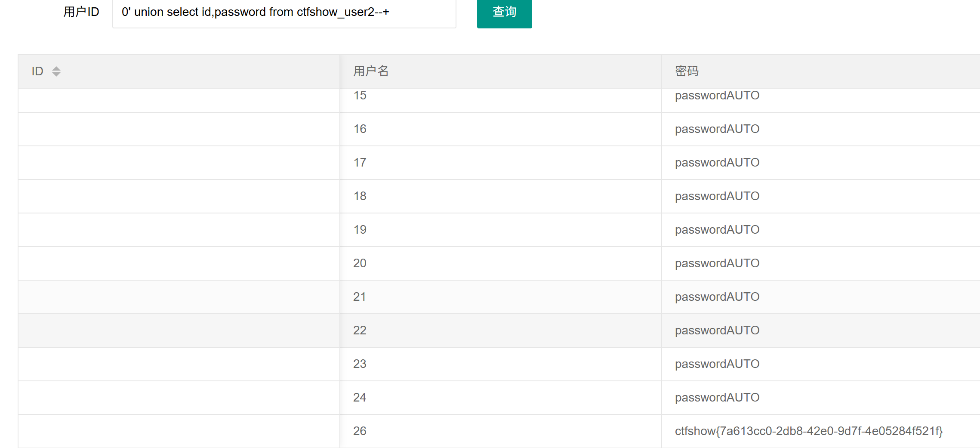980x448 pixels.
Task: Click passwordAUTO in row 23
Action: tap(717, 364)
